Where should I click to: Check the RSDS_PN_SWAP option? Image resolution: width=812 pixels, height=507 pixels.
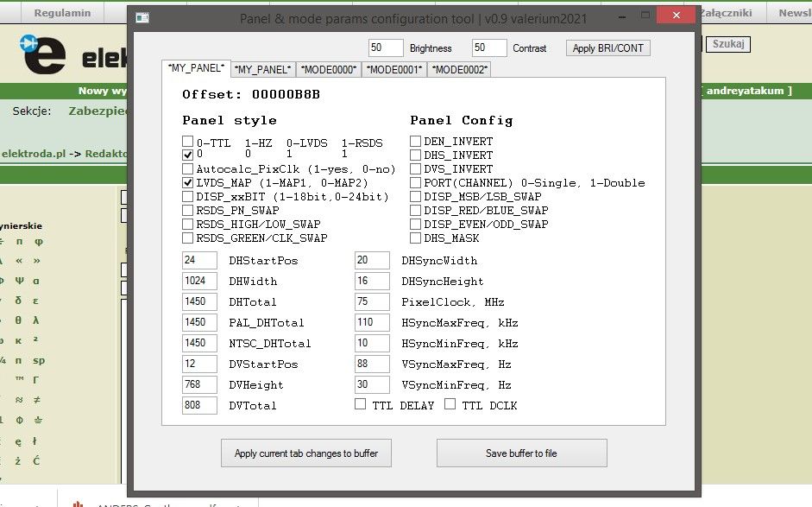[x=187, y=210]
